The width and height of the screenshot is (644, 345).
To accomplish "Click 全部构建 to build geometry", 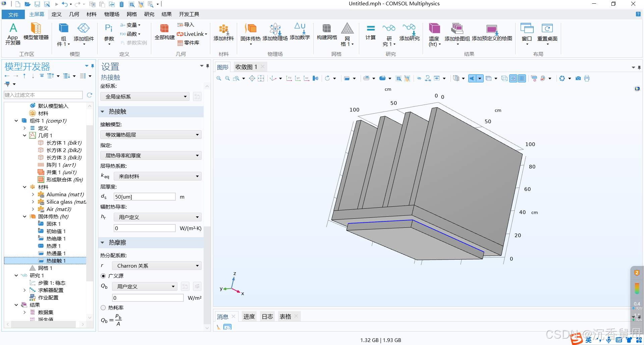I will click(x=164, y=32).
